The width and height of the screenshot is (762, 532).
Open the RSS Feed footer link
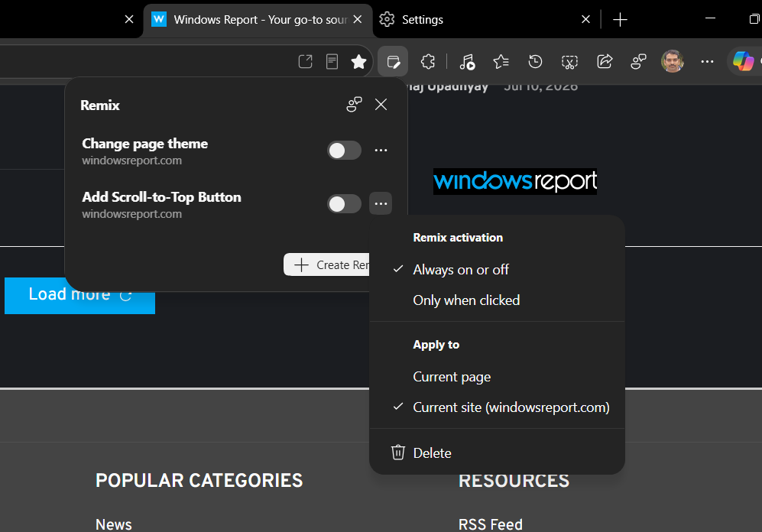[x=491, y=524]
